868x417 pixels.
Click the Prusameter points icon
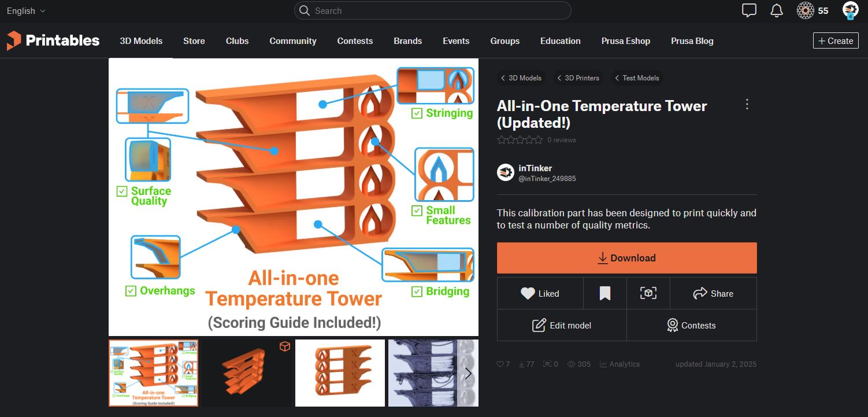click(806, 10)
